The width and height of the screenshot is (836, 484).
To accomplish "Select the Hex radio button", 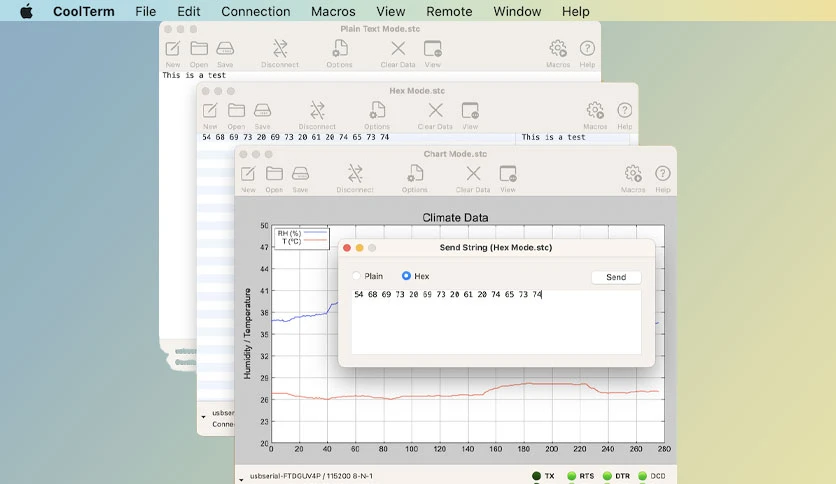I will 406,276.
